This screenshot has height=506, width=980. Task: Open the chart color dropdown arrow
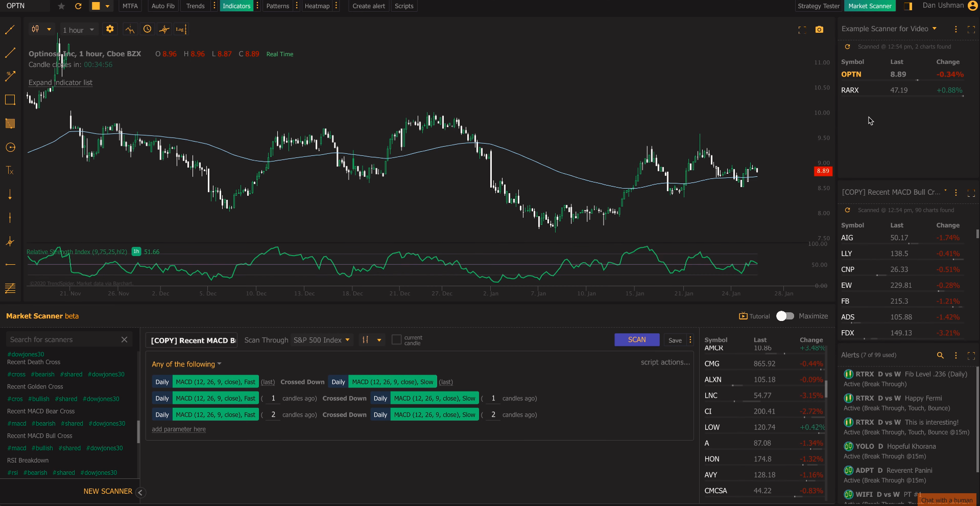pyautogui.click(x=107, y=6)
